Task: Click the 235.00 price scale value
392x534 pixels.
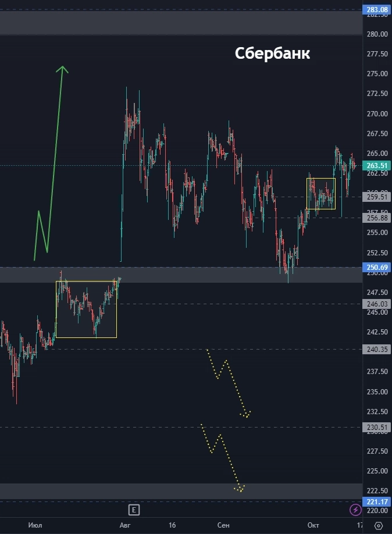Action: [377, 391]
